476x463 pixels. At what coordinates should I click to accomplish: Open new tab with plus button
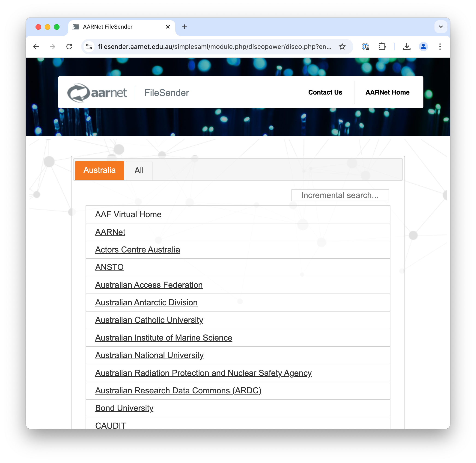click(x=184, y=27)
